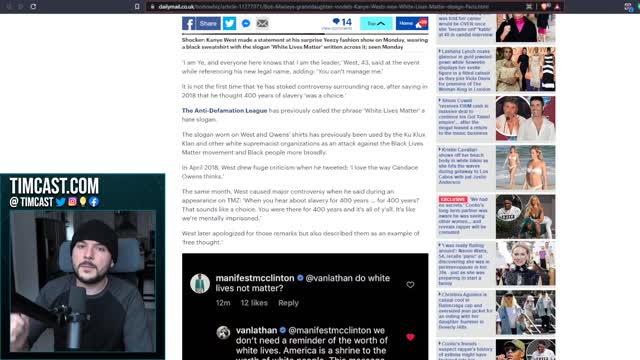Click the manifestmcclinton username
The width and height of the screenshot is (640, 360).
tap(255, 278)
